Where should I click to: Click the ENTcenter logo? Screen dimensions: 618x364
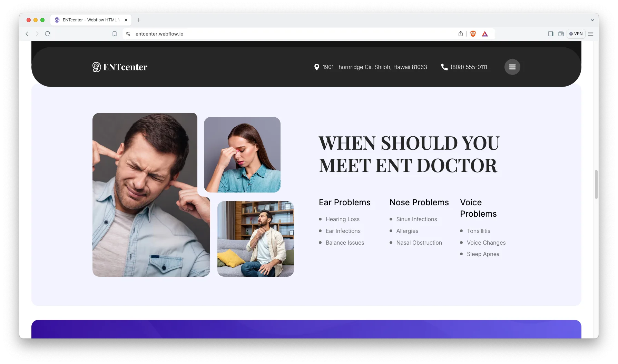click(x=120, y=67)
